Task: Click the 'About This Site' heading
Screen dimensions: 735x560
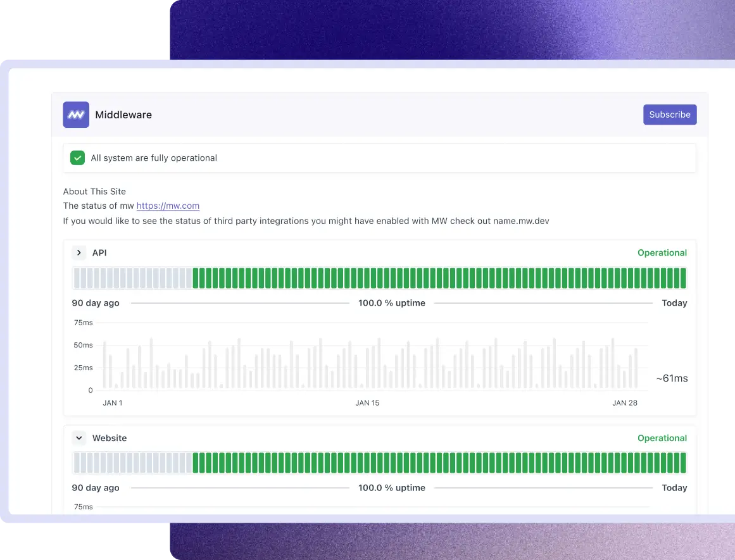Action: (x=94, y=191)
